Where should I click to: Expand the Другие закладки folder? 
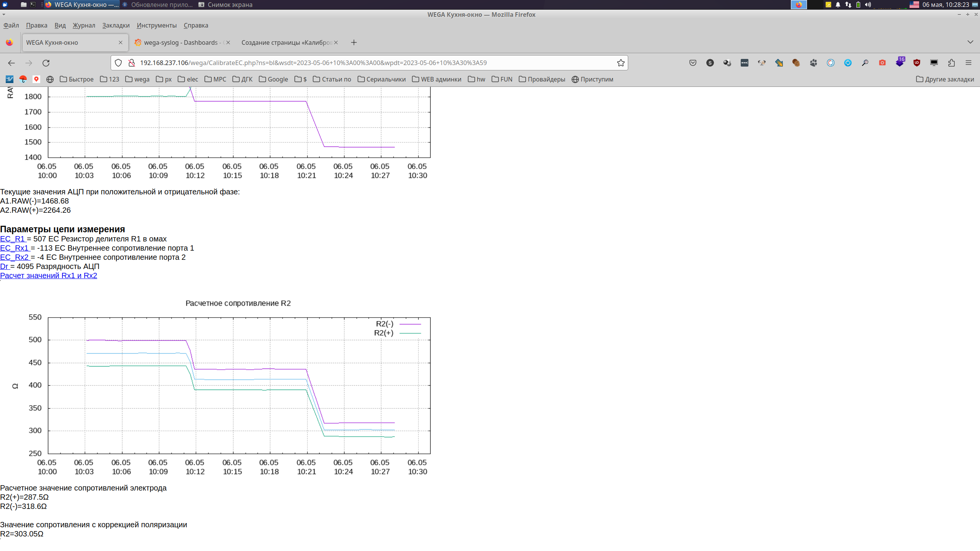(x=945, y=79)
